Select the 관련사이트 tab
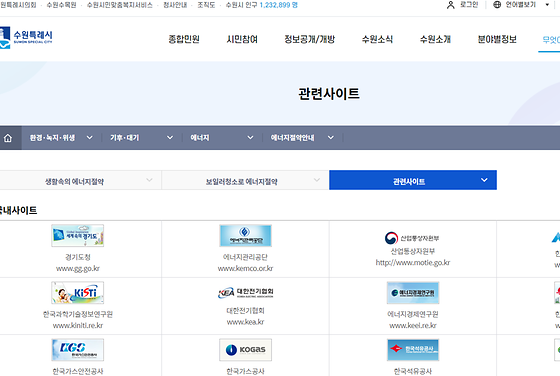Screen dimensions: 560x376 coord(413,180)
